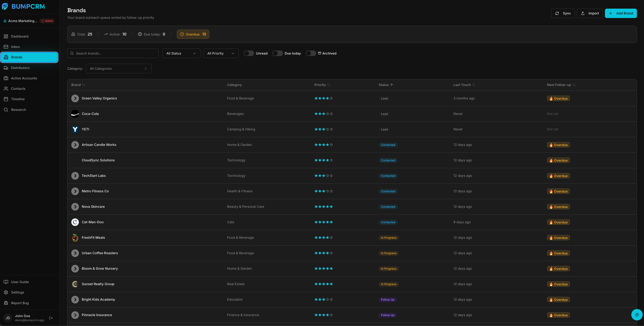Click the Acme Marketing workspace icon
The image size is (644, 326).
tap(5, 21)
